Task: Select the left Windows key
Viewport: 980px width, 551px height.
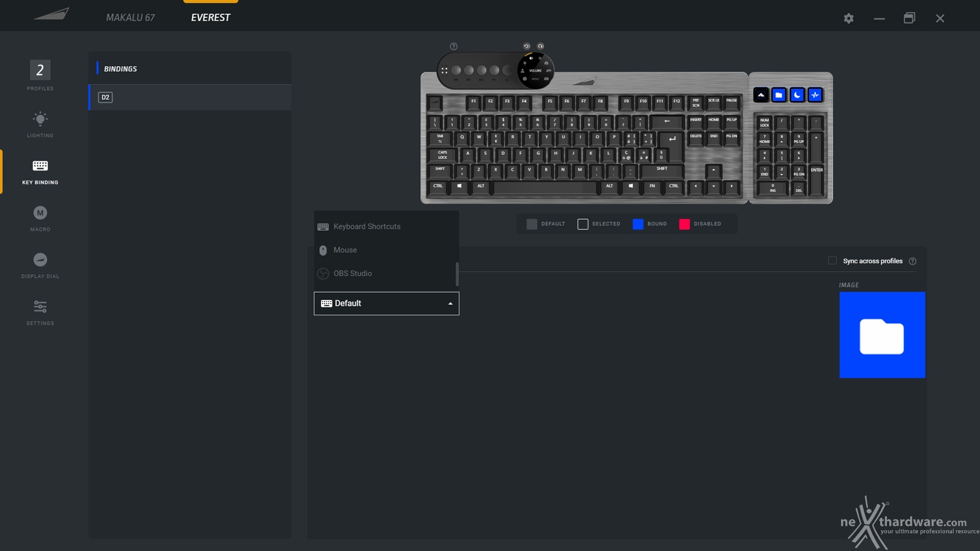Action: [x=459, y=187]
